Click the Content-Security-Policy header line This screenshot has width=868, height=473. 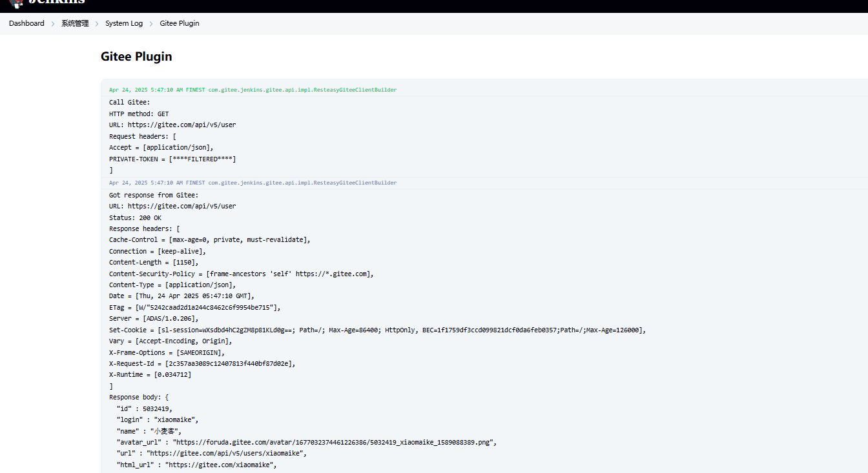(242, 274)
